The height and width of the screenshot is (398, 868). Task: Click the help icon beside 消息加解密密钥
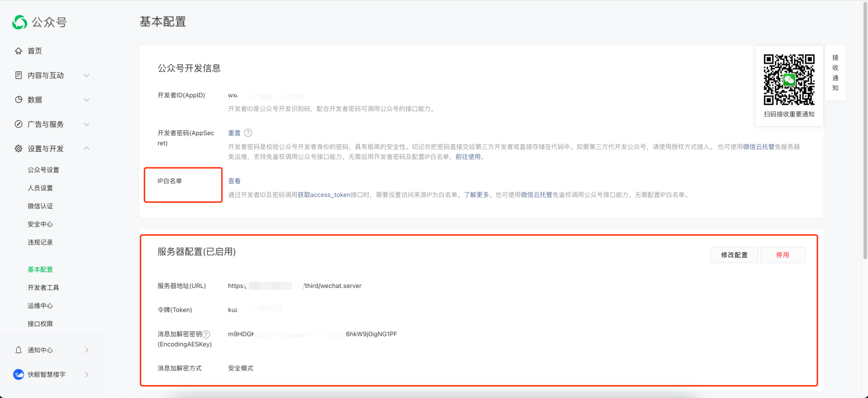click(x=206, y=334)
